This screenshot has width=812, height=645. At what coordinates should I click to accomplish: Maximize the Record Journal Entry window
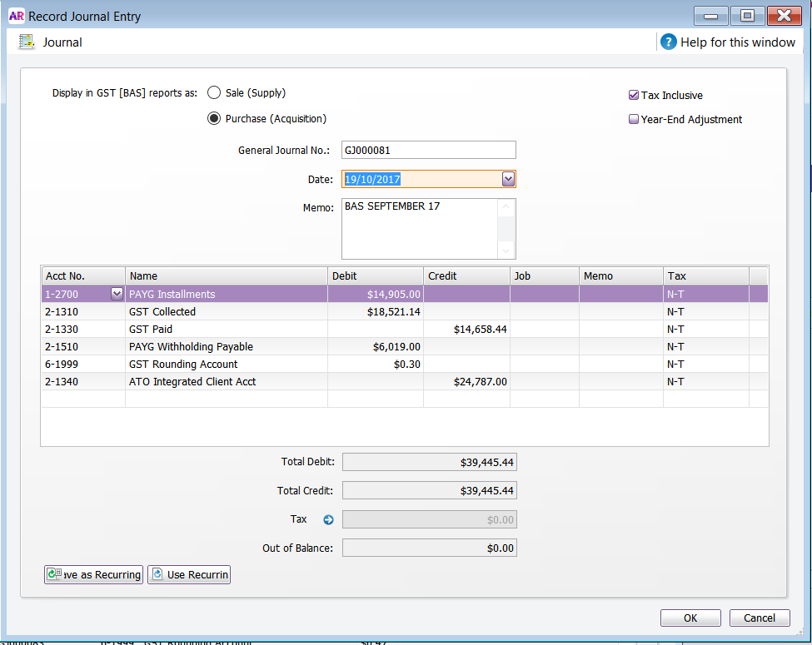pos(747,16)
